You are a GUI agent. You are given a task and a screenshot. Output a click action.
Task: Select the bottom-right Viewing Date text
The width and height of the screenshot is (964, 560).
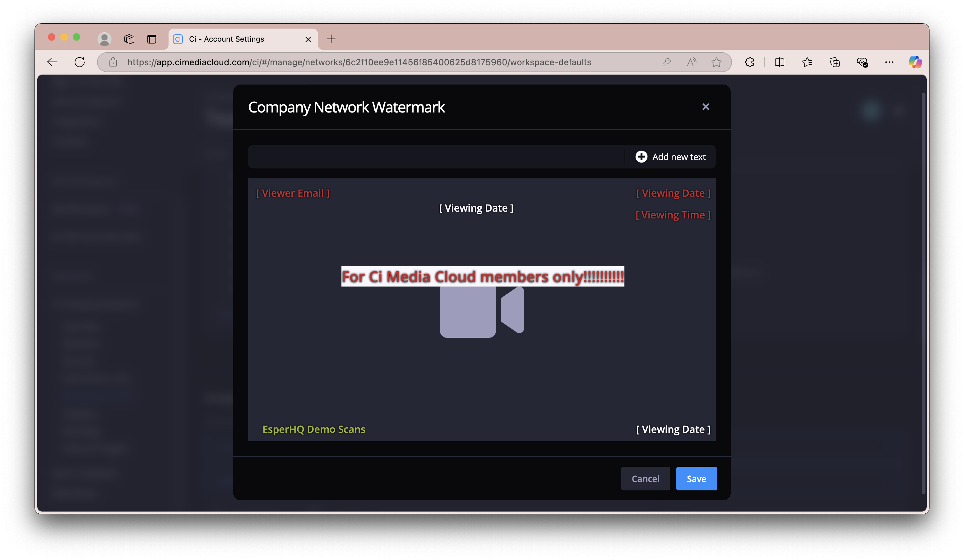tap(673, 429)
